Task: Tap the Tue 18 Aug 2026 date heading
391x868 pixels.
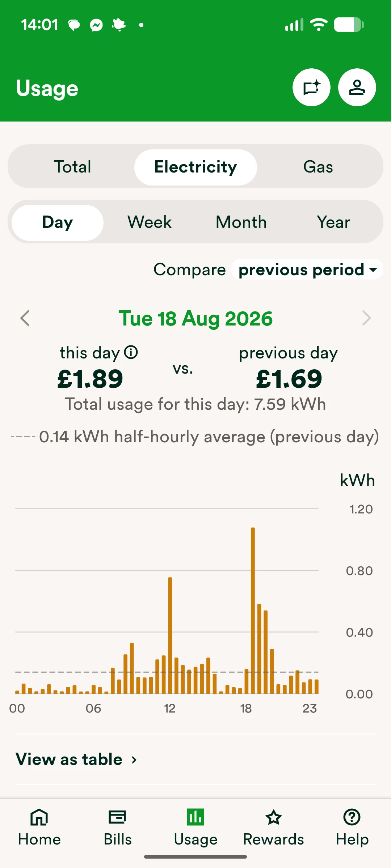Action: click(x=195, y=318)
